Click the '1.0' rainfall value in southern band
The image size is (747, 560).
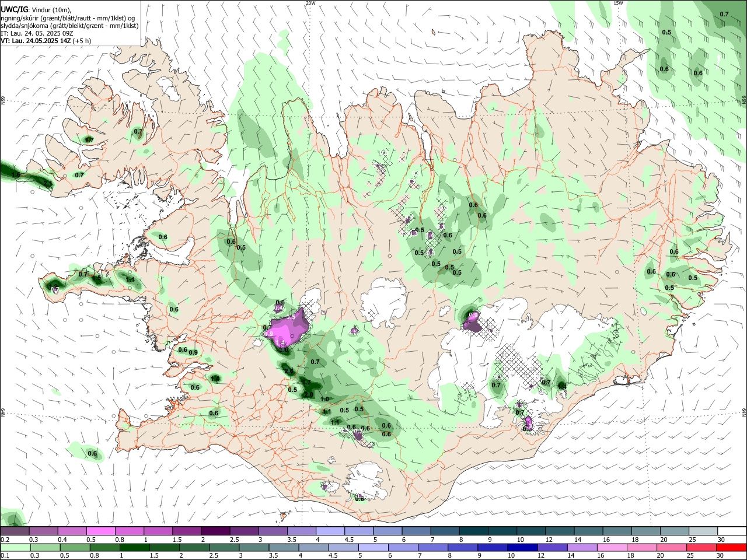click(x=325, y=400)
